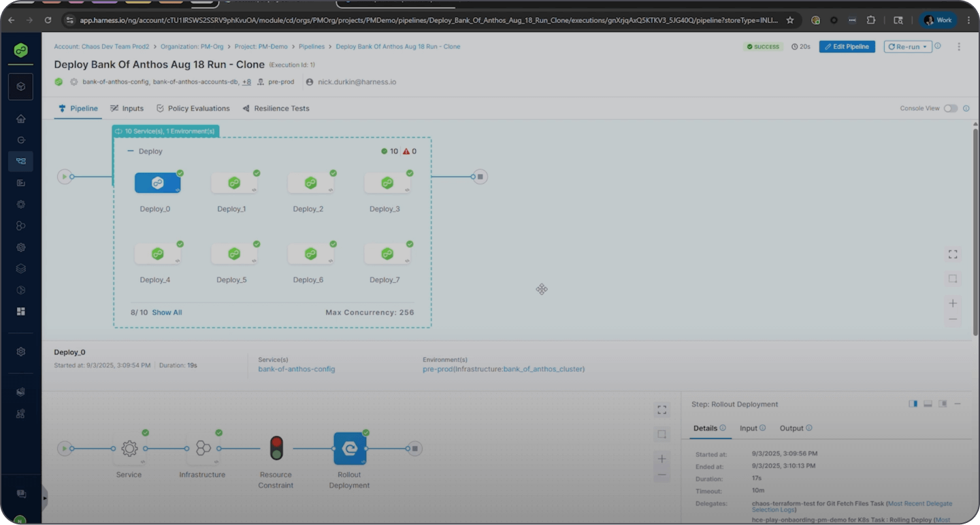Screen dimensions: 980x525
Task: Open the Rollout Deployment step node
Action: pos(350,448)
